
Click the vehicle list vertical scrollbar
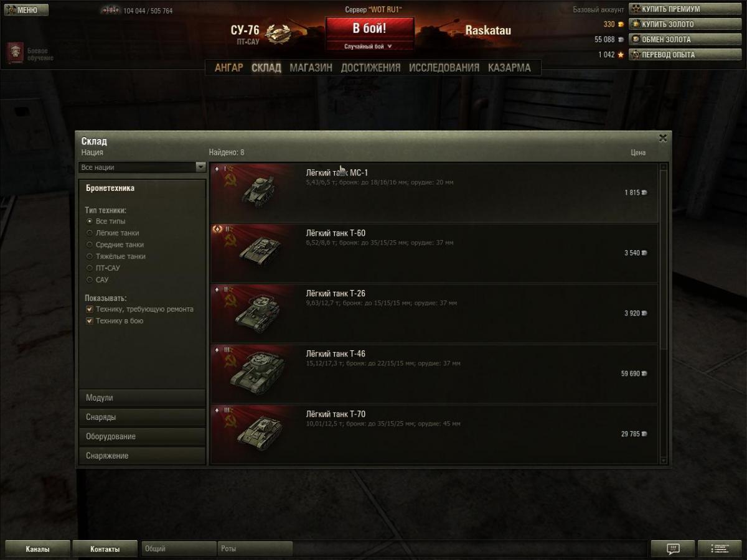(x=663, y=313)
